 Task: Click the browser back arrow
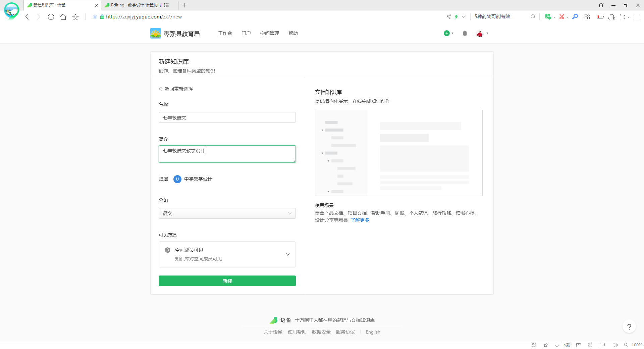tap(27, 17)
